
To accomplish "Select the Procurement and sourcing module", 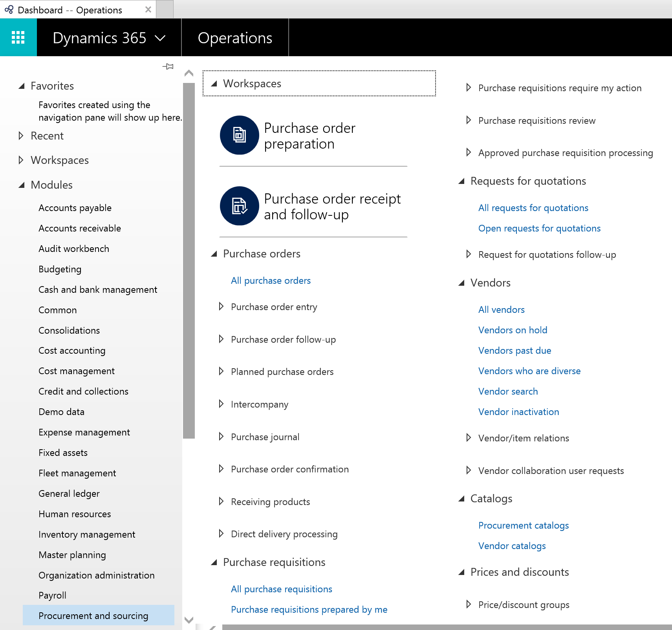I will pos(93,615).
